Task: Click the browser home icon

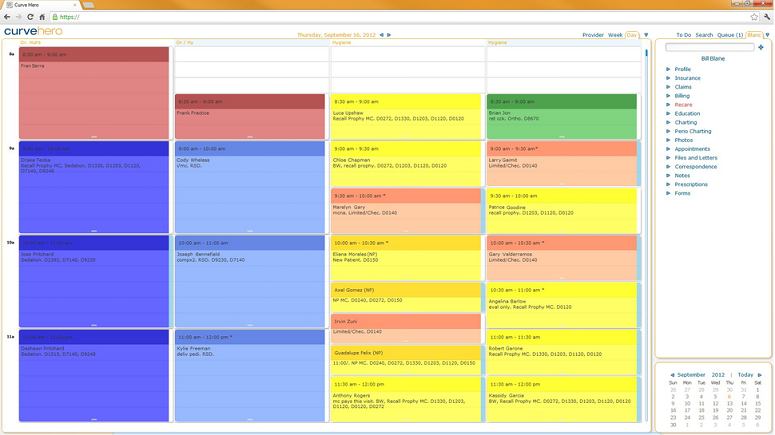Action: (42, 17)
